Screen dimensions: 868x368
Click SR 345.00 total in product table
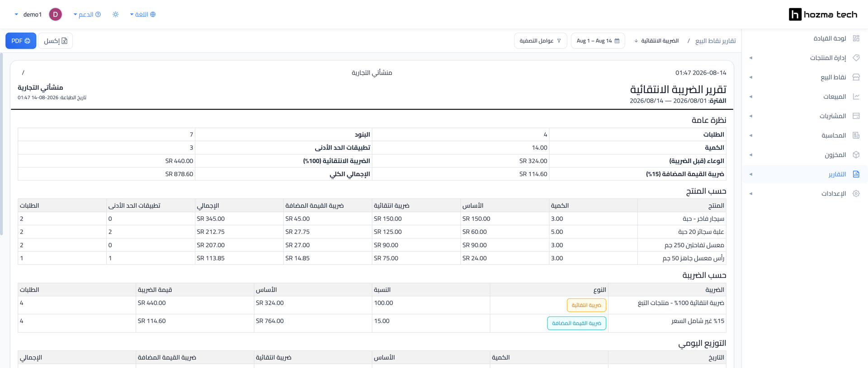[x=211, y=219]
